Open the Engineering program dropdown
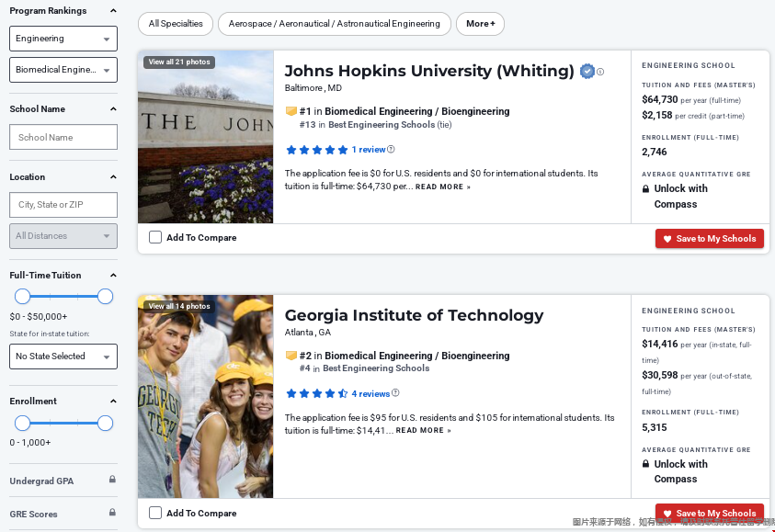Image resolution: width=775 pixels, height=532 pixels. (63, 39)
